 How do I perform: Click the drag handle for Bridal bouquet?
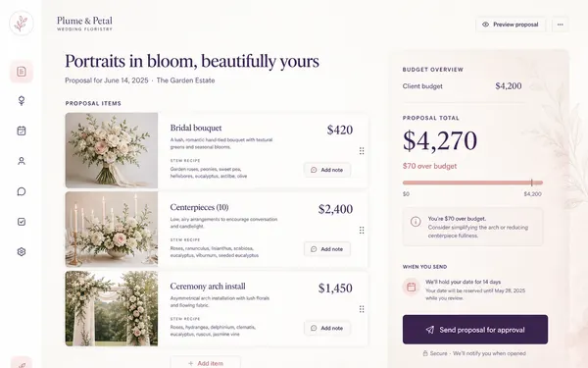click(362, 150)
